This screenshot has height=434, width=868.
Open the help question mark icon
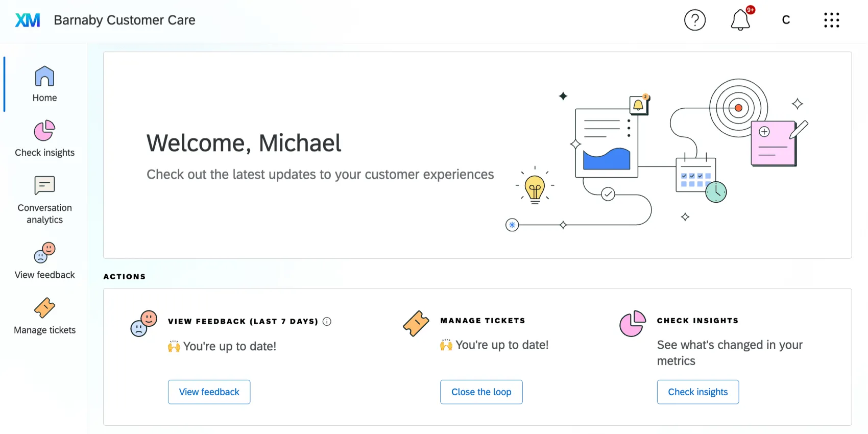click(695, 20)
